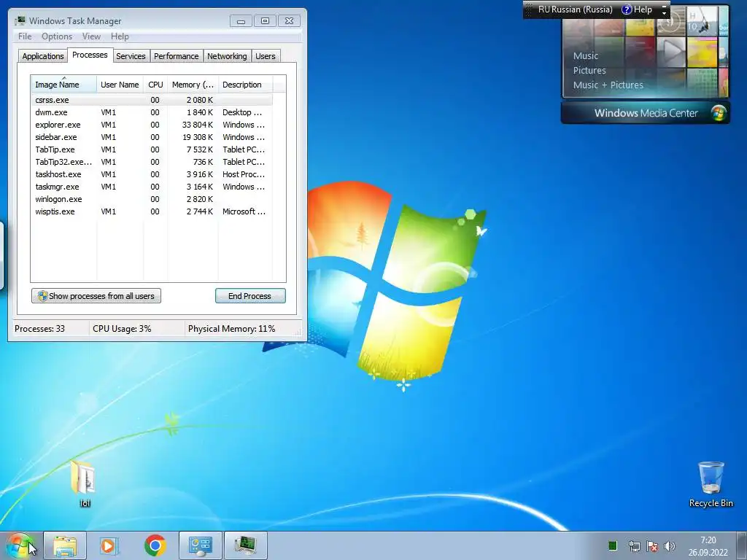Open Windows Explorer from the taskbar
This screenshot has height=560, width=747.
pyautogui.click(x=65, y=545)
